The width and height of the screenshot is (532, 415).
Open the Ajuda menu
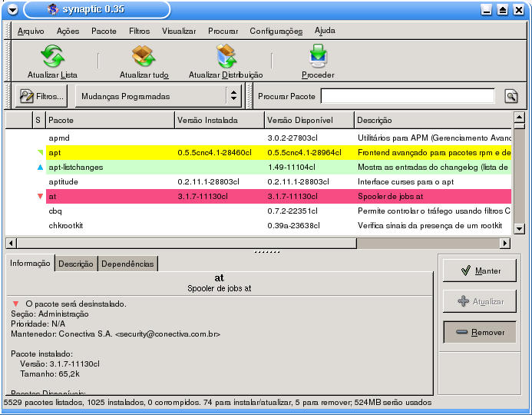[325, 31]
